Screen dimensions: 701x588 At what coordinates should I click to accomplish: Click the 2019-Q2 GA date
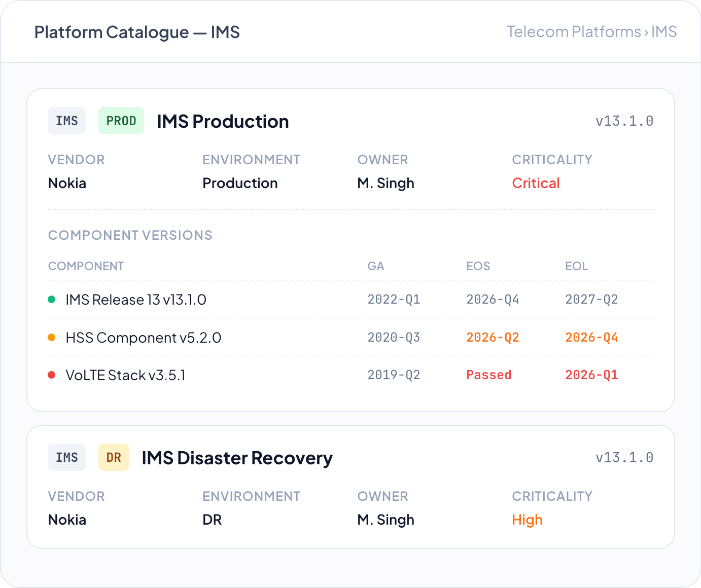click(394, 375)
